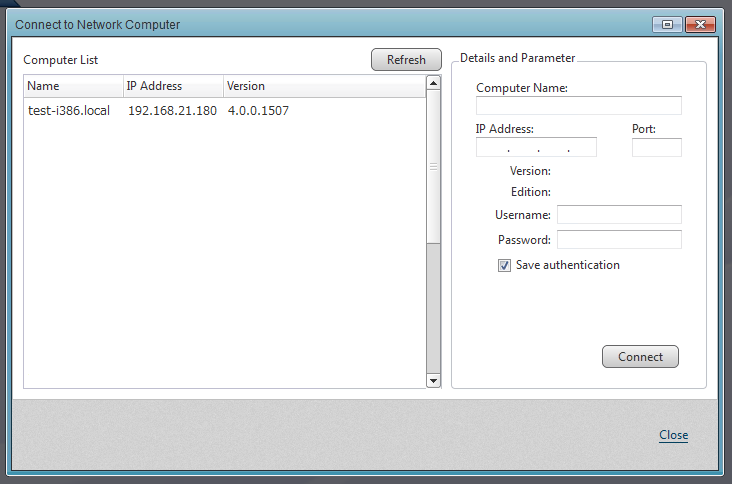Click the Computer Name text field

[x=578, y=106]
